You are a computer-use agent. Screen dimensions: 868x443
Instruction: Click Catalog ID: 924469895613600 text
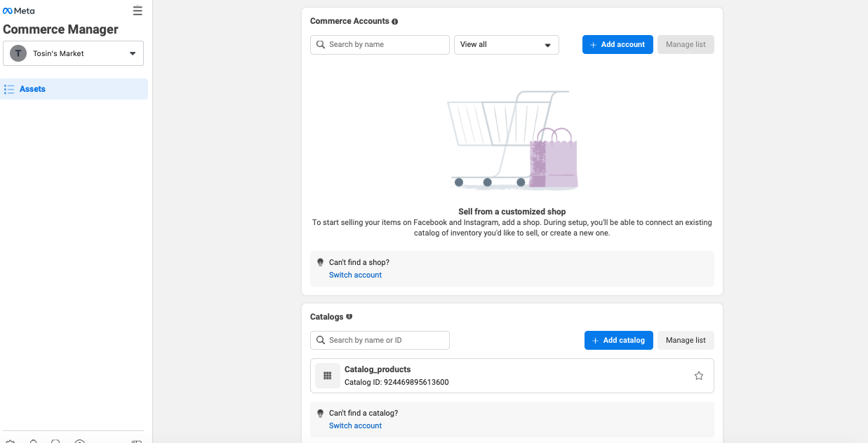(x=396, y=383)
